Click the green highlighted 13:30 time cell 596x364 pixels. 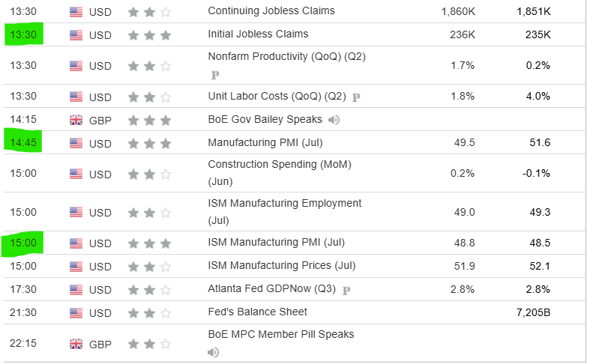[x=22, y=34]
